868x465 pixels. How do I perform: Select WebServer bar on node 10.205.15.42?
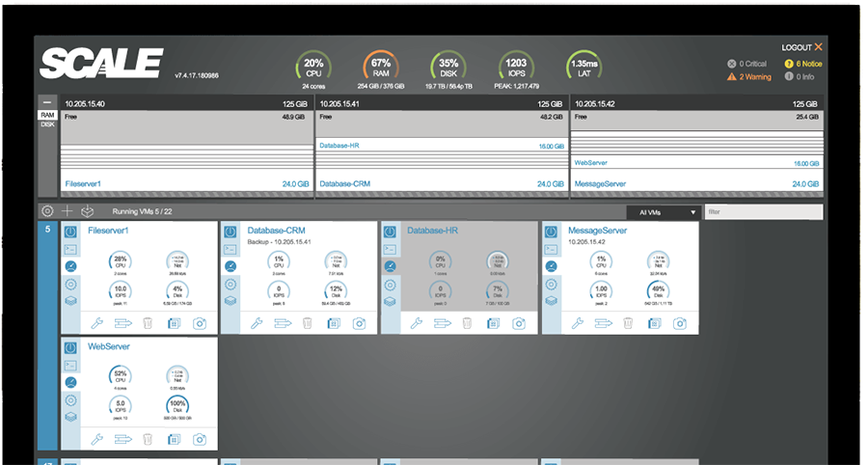pos(696,163)
